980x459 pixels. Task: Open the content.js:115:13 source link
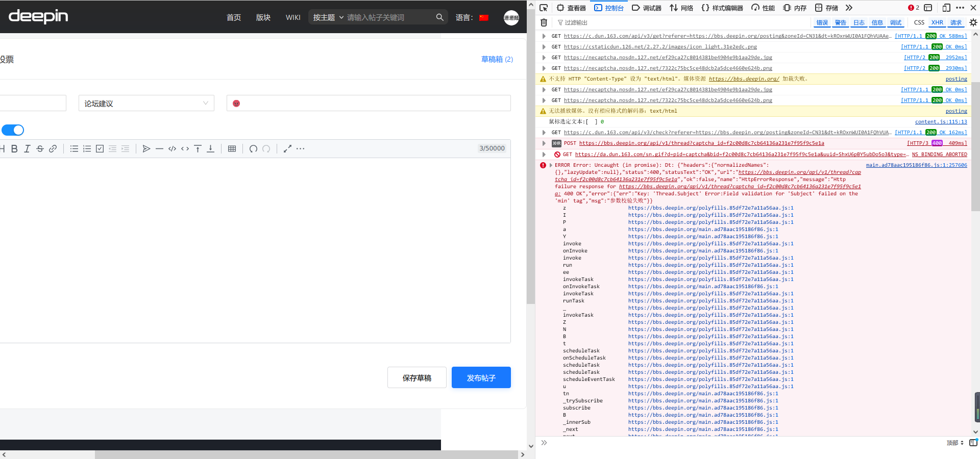click(941, 122)
